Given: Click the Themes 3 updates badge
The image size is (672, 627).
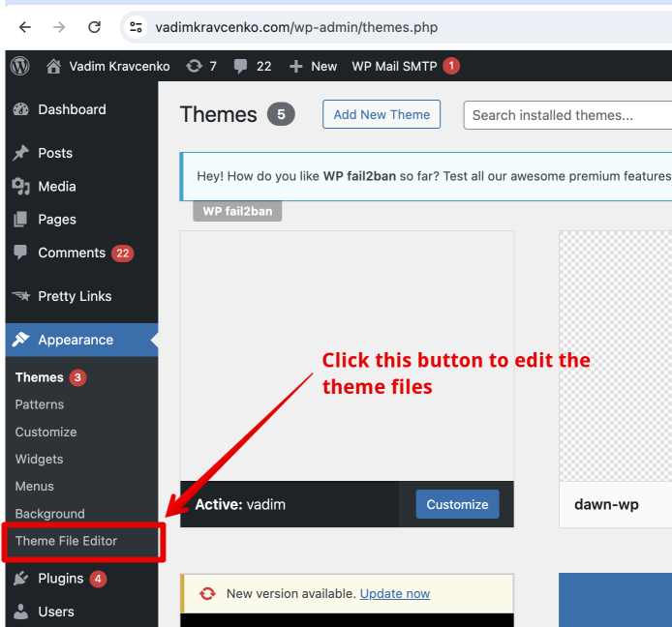Looking at the screenshot, I should tap(77, 377).
